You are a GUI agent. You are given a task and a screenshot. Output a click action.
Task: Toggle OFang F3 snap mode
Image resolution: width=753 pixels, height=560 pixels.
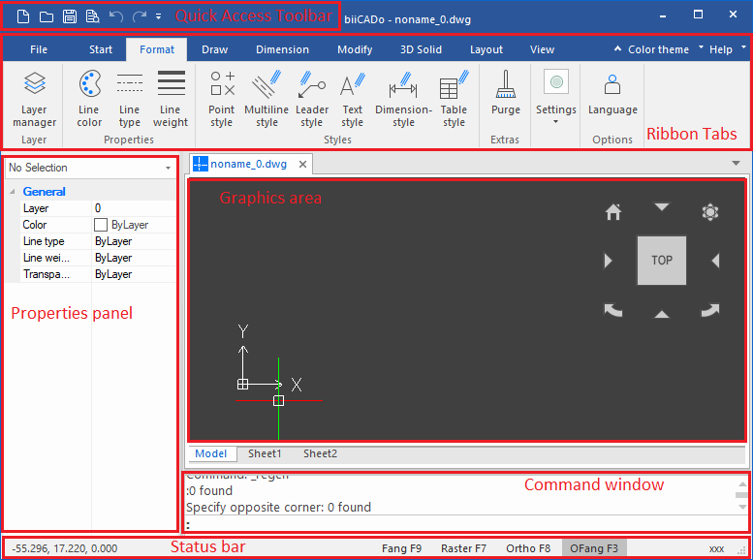(593, 548)
